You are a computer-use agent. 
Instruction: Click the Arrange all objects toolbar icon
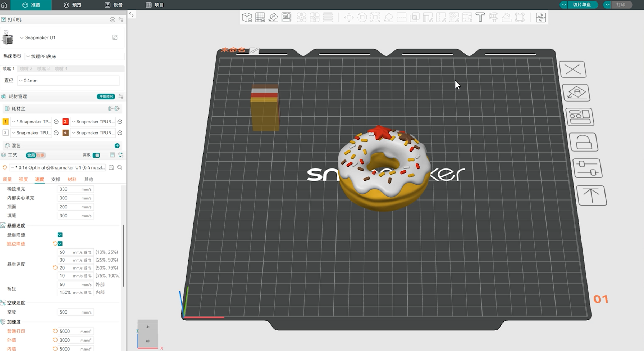point(287,17)
